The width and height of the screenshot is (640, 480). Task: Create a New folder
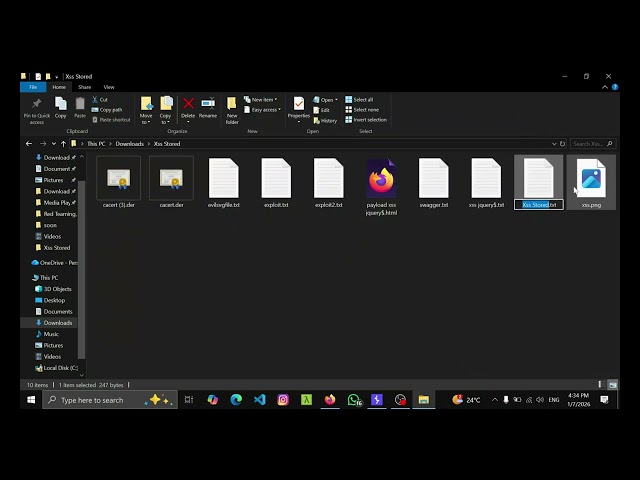click(232, 110)
